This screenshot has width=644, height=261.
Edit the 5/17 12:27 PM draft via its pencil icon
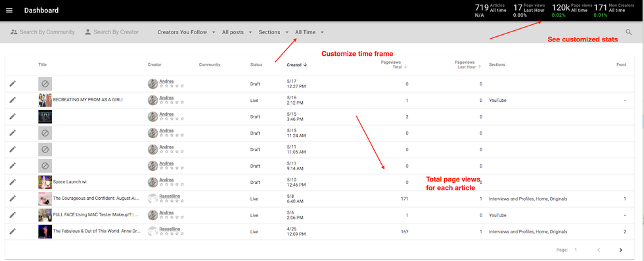(x=12, y=84)
